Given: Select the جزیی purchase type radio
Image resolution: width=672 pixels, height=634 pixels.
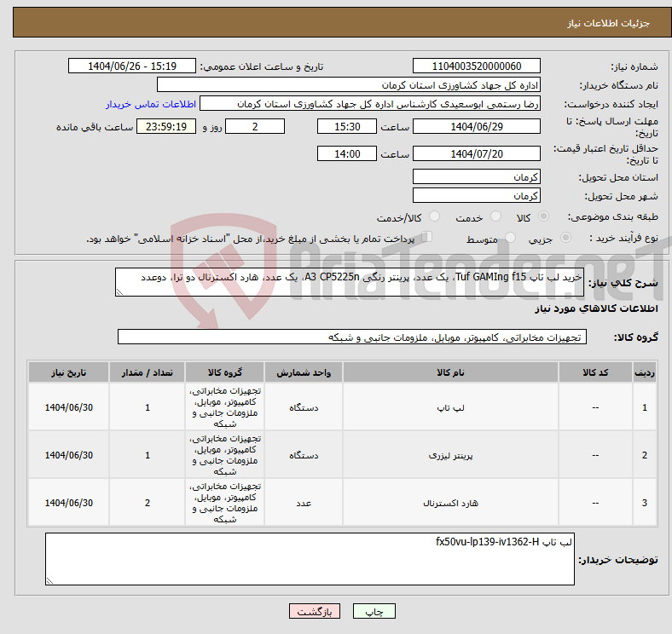Looking at the screenshot, I should click(565, 238).
